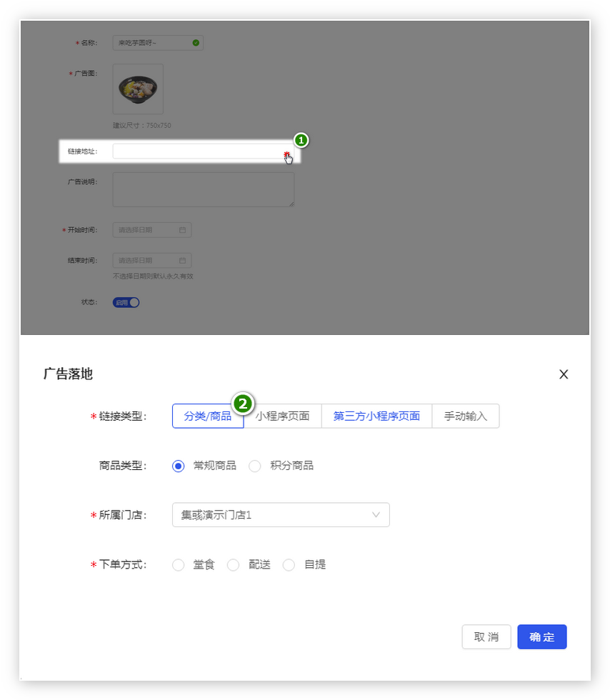Viewport: 610px width, 700px height.
Task: Select the 分类/商品 link type tab
Action: click(x=208, y=416)
